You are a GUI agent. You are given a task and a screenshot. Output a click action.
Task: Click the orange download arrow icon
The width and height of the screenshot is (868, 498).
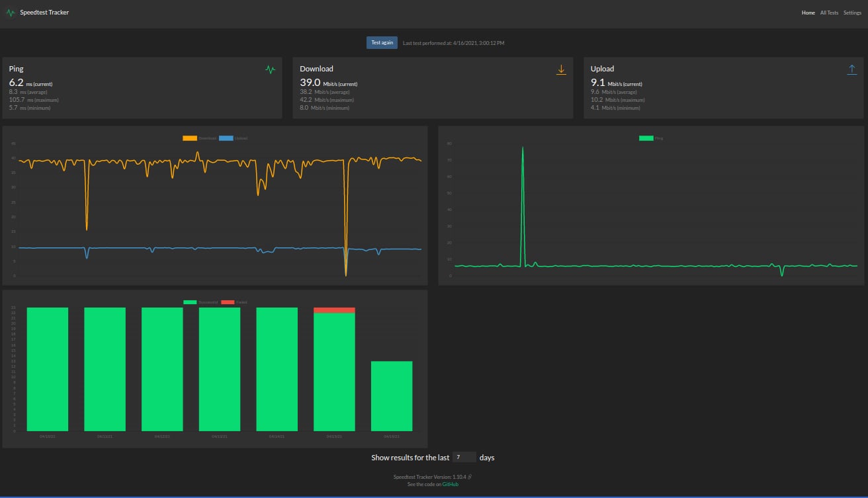(561, 69)
